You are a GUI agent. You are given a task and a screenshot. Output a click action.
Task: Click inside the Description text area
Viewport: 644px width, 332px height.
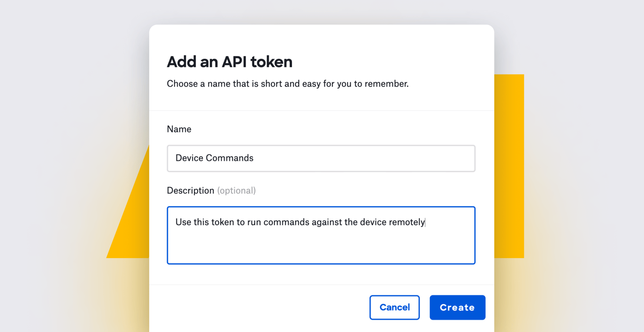pos(321,235)
